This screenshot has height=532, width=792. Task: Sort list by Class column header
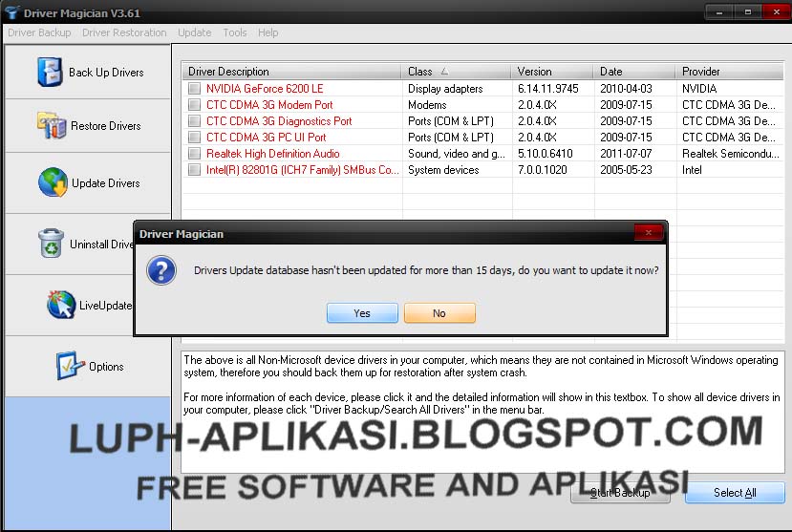click(x=457, y=72)
